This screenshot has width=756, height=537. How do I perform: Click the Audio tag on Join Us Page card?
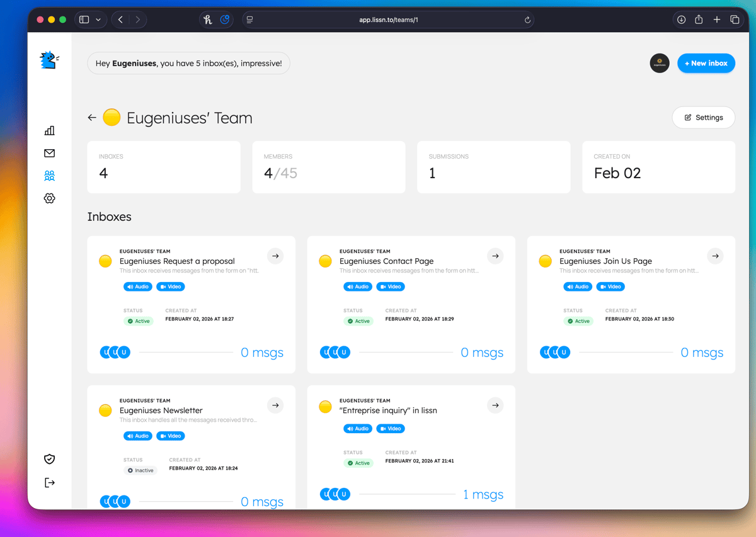578,286
